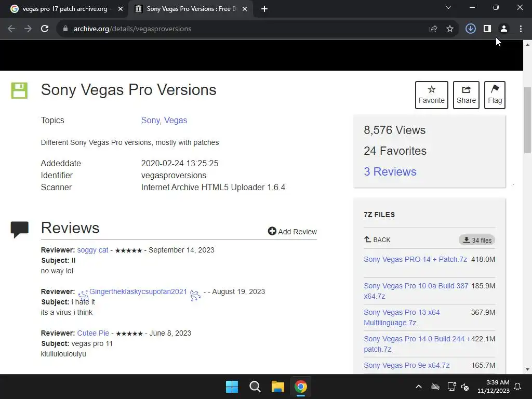Screen dimensions: 532x399
Task: Open reviewer Cutee Pie's profile
Action: tap(94, 333)
